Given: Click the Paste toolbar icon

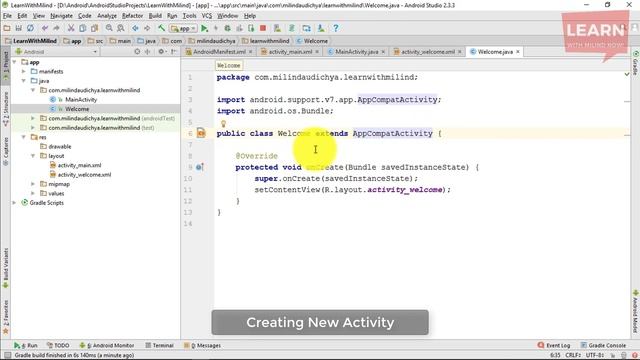Looking at the screenshot, I should (94, 28).
